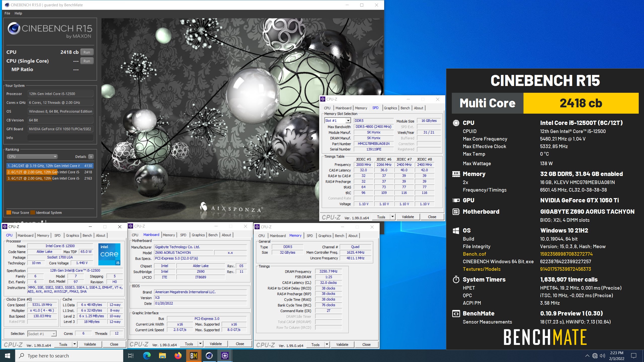This screenshot has height=362, width=644.
Task: Click the yellow 2418 cb score banner
Action: (581, 103)
